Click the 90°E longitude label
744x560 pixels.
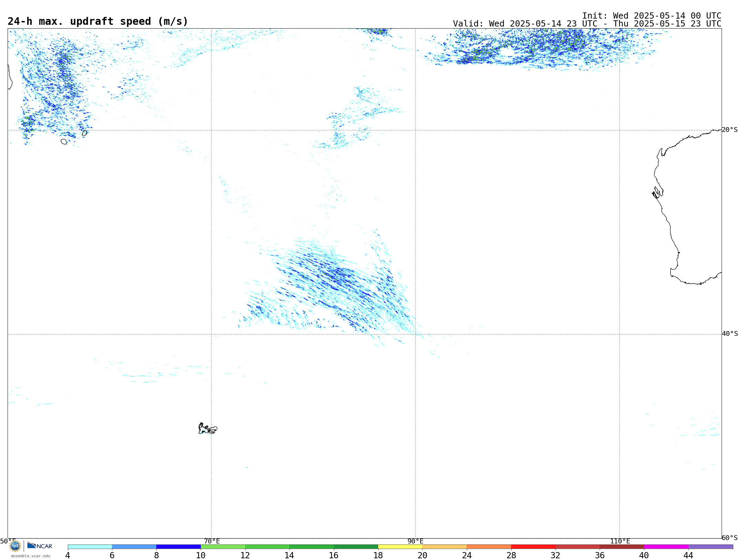[x=415, y=541]
